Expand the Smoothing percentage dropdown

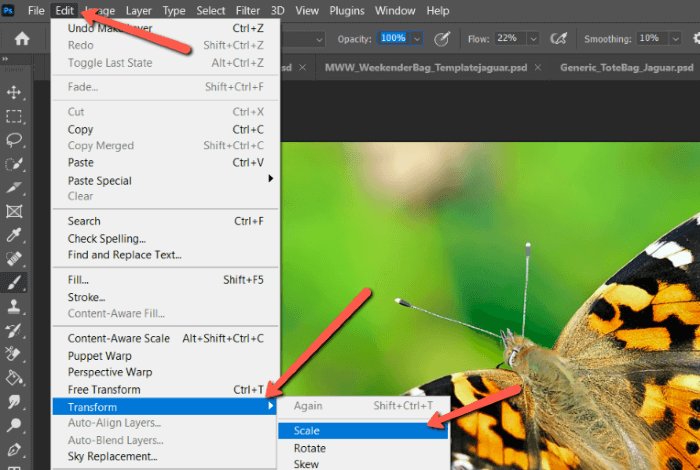pos(666,38)
